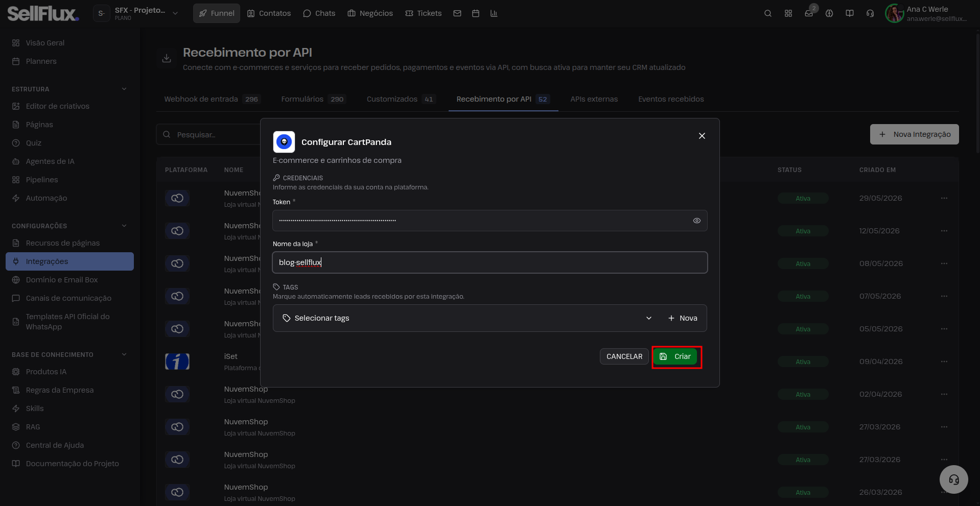Open Funnel in top navigation
This screenshot has height=506, width=980.
point(217,13)
